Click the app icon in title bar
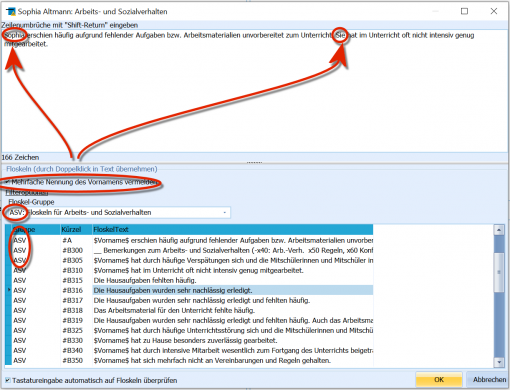 click(11, 11)
